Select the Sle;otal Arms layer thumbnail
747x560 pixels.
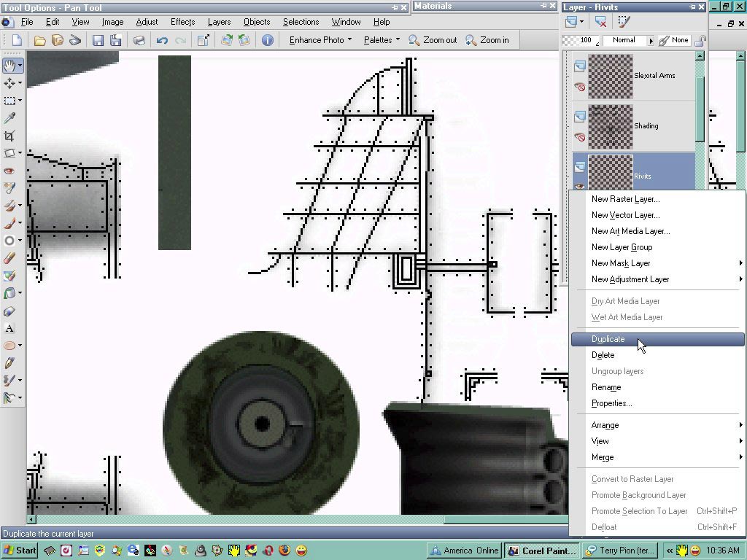point(611,76)
